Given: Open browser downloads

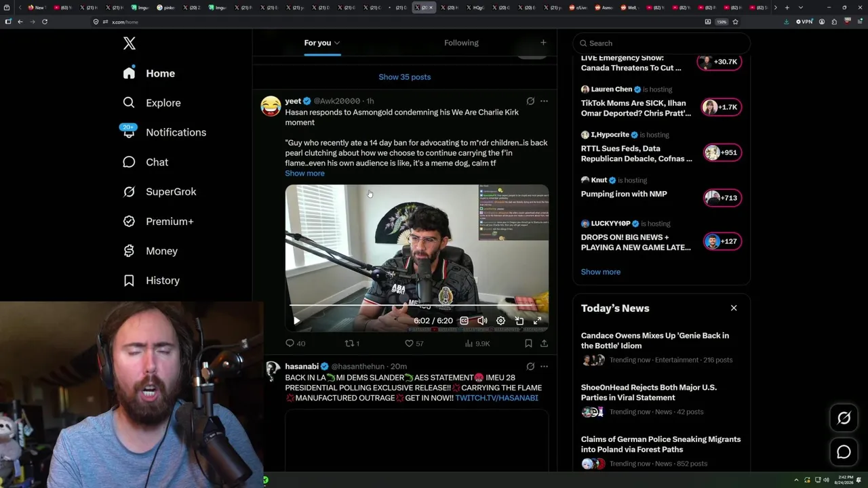Looking at the screenshot, I should (786, 22).
